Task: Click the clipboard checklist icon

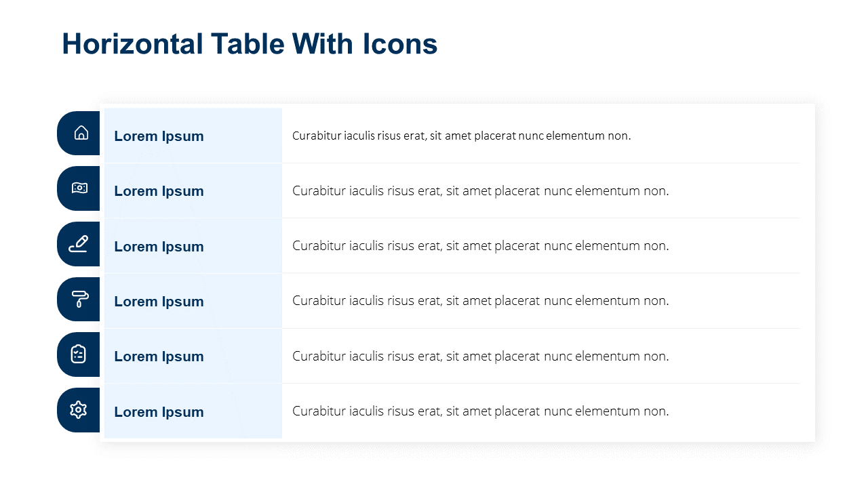Action: click(x=79, y=354)
